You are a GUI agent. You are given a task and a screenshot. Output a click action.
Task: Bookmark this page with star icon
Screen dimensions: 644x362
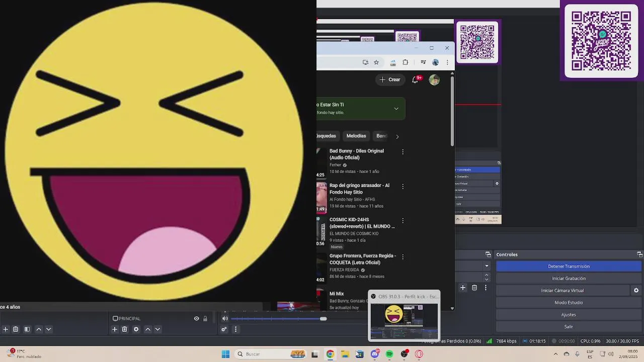tap(376, 62)
